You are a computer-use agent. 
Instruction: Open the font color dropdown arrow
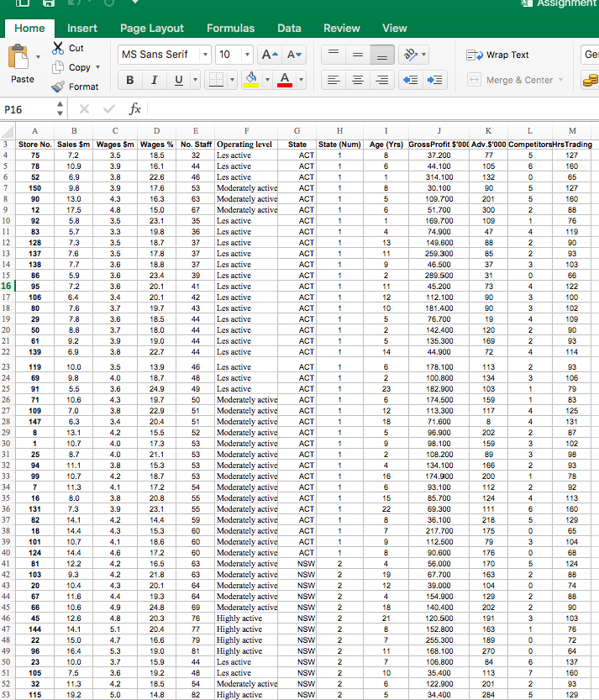(302, 80)
